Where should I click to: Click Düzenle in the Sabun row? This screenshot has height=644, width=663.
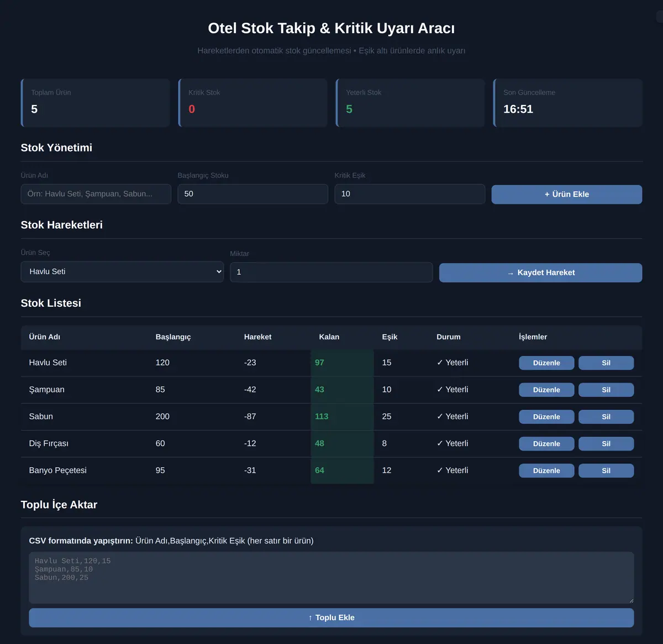coord(546,417)
